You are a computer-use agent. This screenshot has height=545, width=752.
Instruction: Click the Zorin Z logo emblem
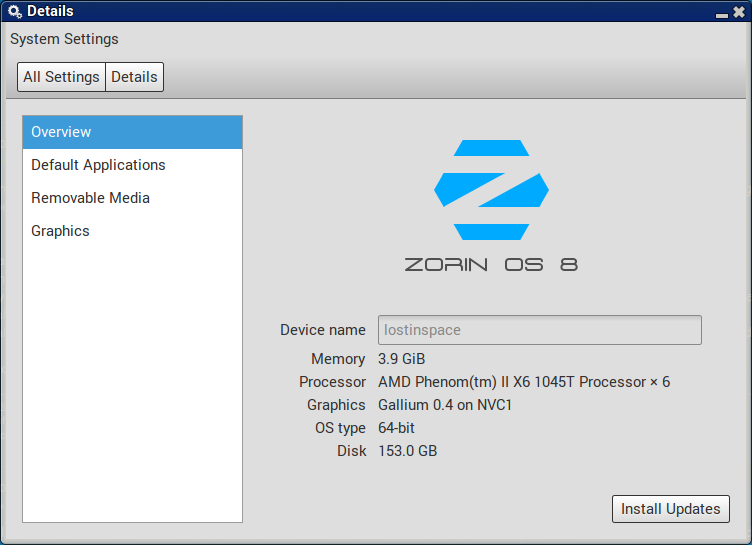[491, 190]
